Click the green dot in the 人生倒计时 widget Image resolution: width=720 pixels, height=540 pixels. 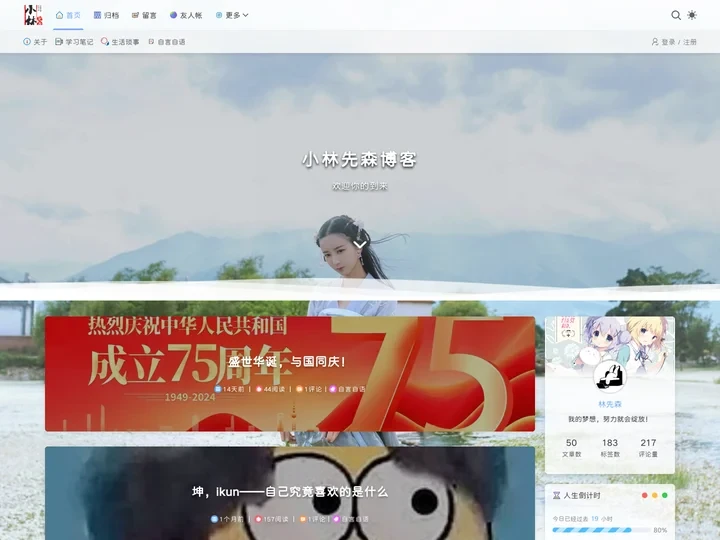pyautogui.click(x=664, y=495)
